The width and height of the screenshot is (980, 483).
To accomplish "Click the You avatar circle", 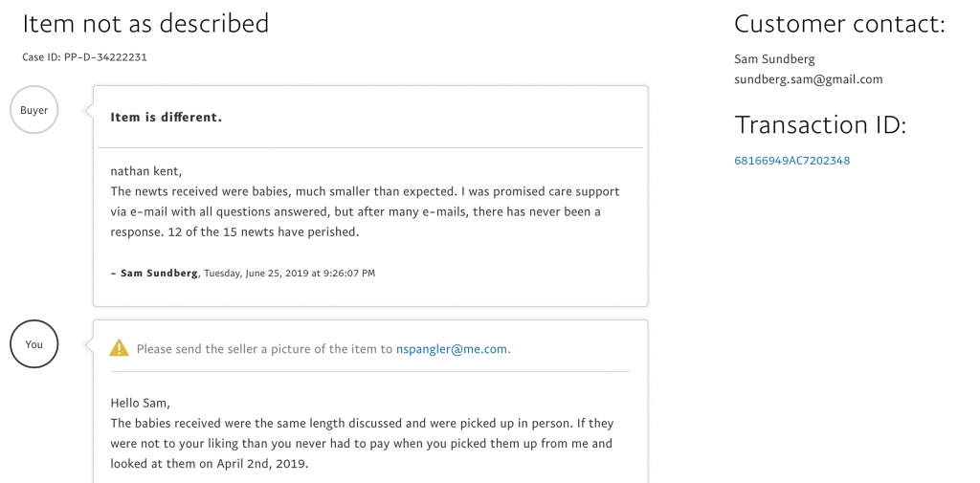I will (34, 344).
